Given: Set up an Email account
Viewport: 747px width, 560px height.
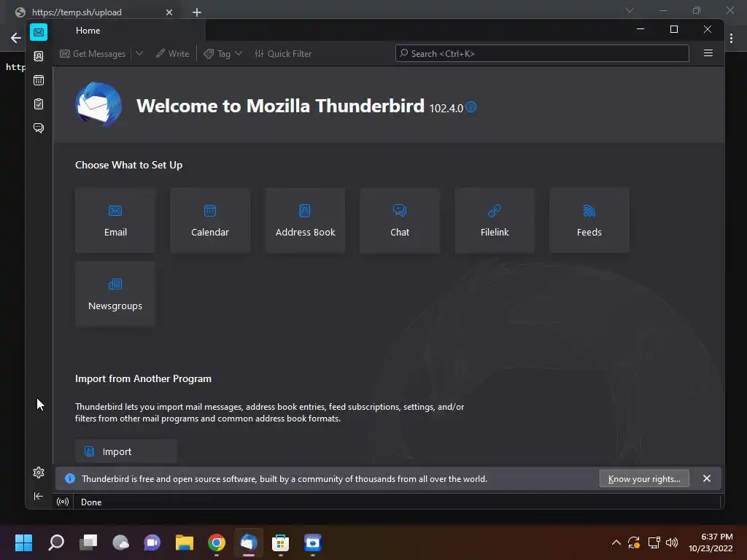Looking at the screenshot, I should click(x=115, y=220).
